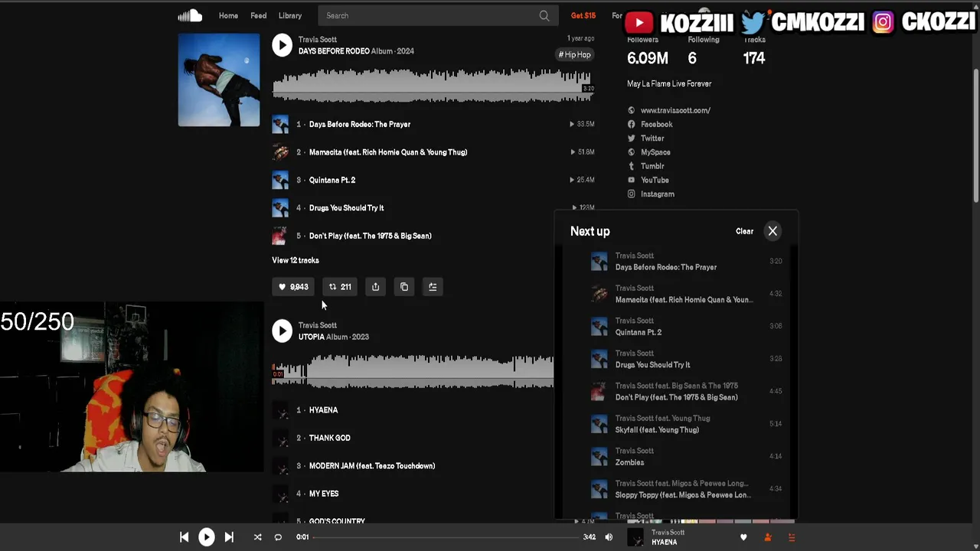Mute the volume speaker icon
Viewport: 980px width, 551px height.
pyautogui.click(x=609, y=537)
